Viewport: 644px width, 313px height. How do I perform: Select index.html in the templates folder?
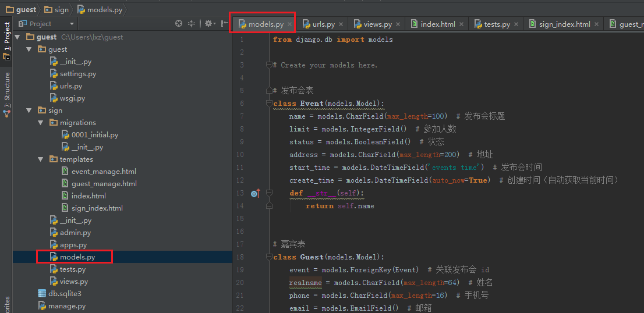pos(89,195)
